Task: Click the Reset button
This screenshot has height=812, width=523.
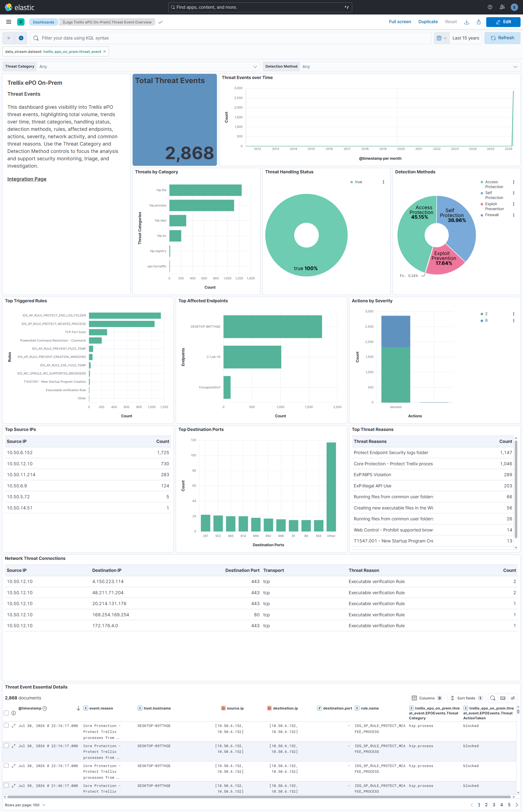Action: pyautogui.click(x=451, y=22)
